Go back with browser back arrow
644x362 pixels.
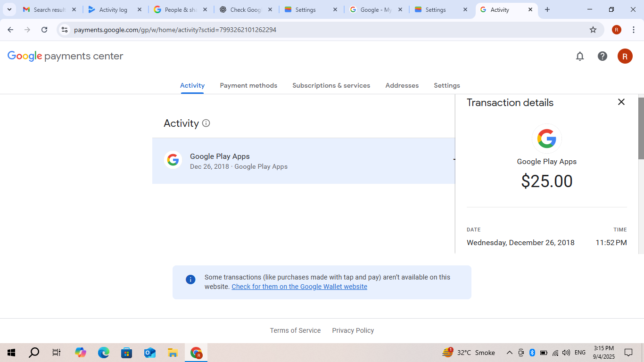click(10, 30)
